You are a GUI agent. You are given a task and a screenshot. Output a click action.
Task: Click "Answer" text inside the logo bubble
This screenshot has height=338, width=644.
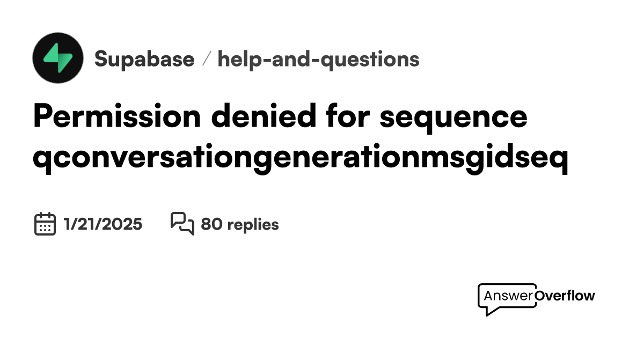coord(508,296)
